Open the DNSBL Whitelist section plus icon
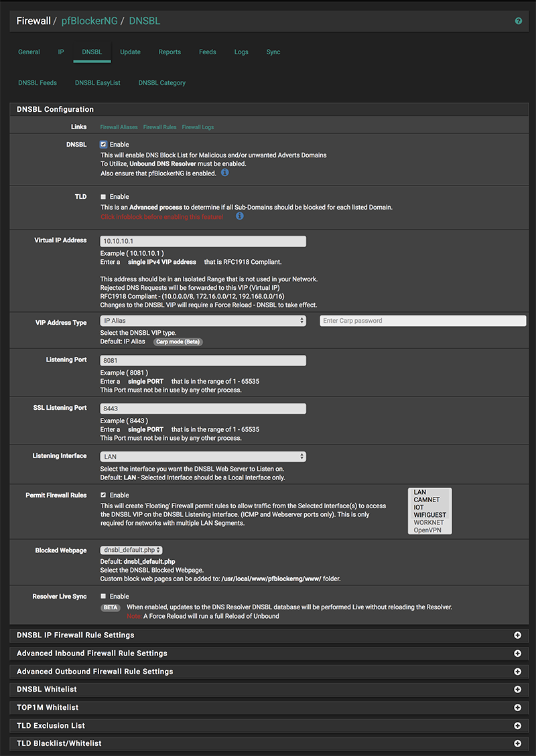 [517, 690]
